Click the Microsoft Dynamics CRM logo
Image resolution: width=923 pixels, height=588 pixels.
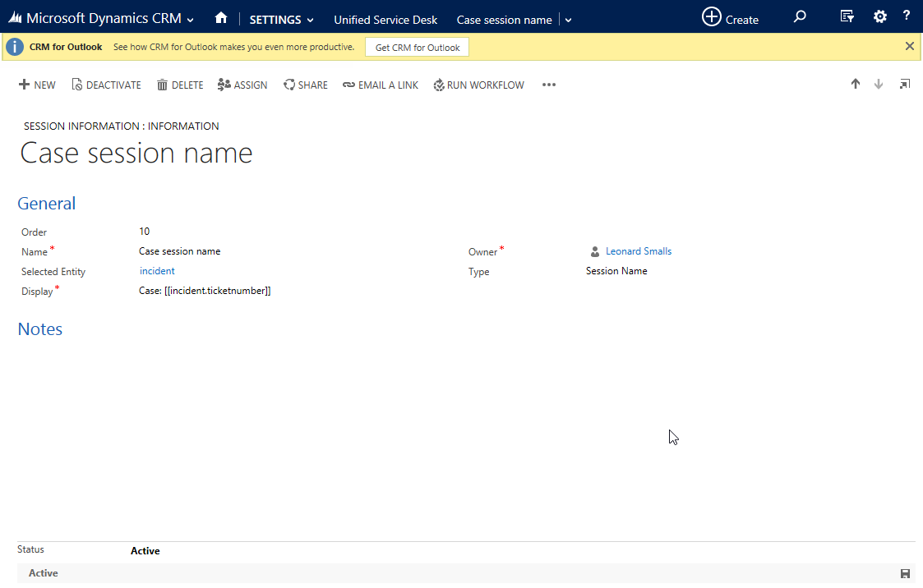tap(16, 19)
